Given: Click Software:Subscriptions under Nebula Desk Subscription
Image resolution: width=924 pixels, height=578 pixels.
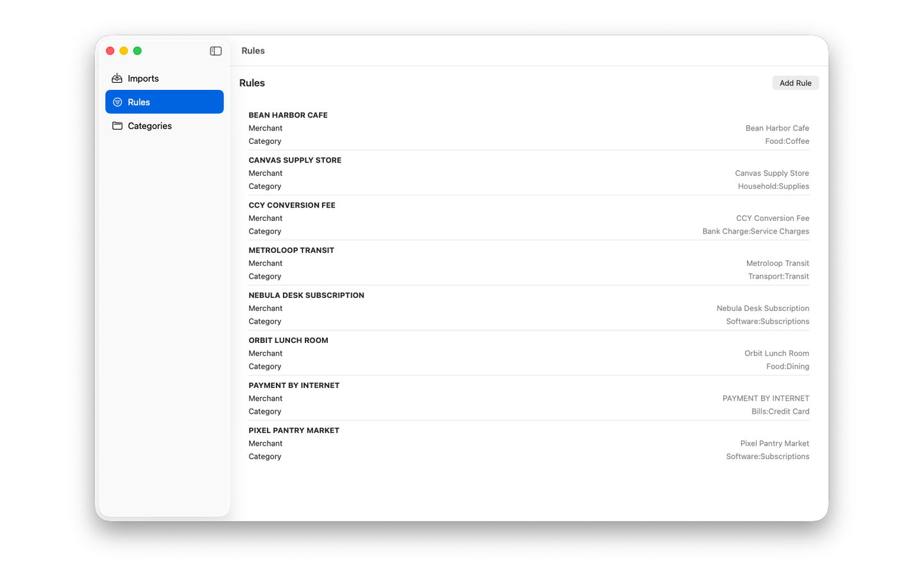Looking at the screenshot, I should [x=767, y=321].
